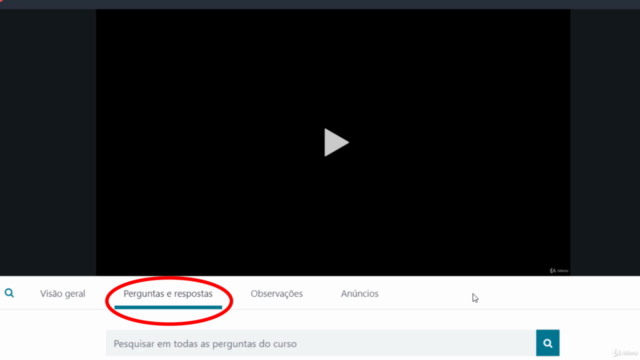Select the Perguntas e respostas tab
Screen dimensions: 640x360
tap(168, 293)
